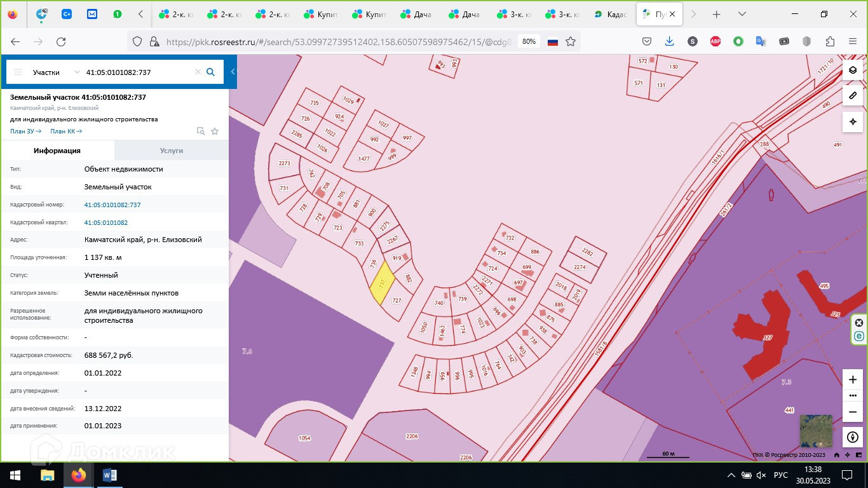Image resolution: width=868 pixels, height=488 pixels.
Task: Open the План КК link
Action: coord(66,132)
